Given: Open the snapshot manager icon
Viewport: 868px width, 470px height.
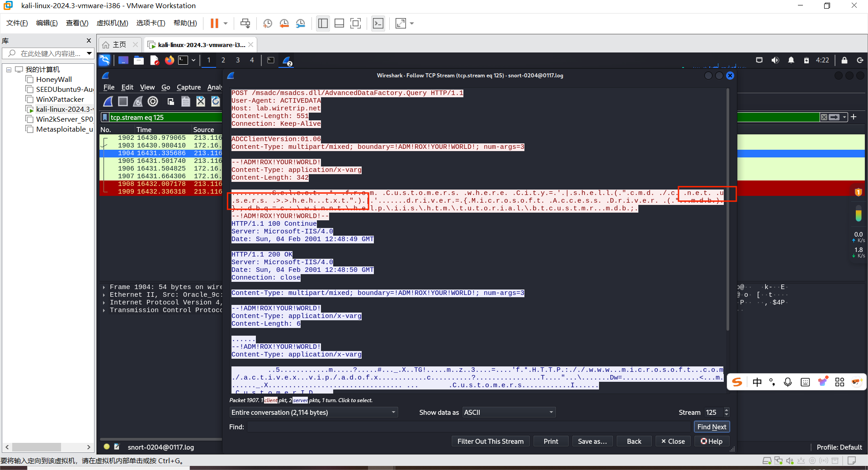Looking at the screenshot, I should click(x=301, y=24).
